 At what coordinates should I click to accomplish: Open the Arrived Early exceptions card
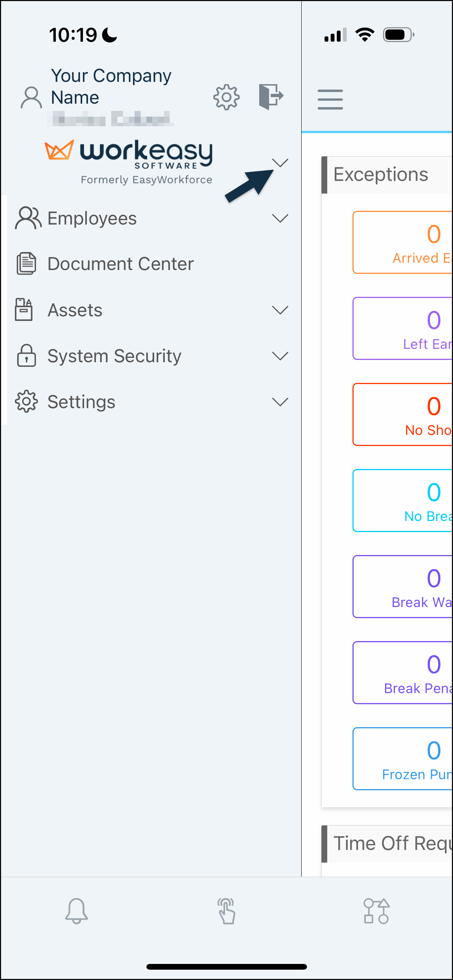pyautogui.click(x=403, y=242)
